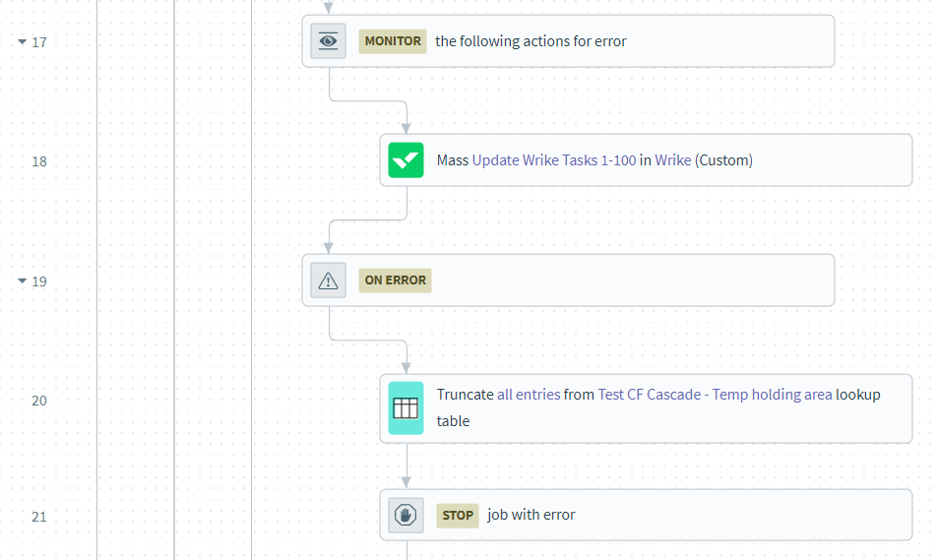Click the ON ERROR label badge
The image size is (938, 560).
click(395, 280)
